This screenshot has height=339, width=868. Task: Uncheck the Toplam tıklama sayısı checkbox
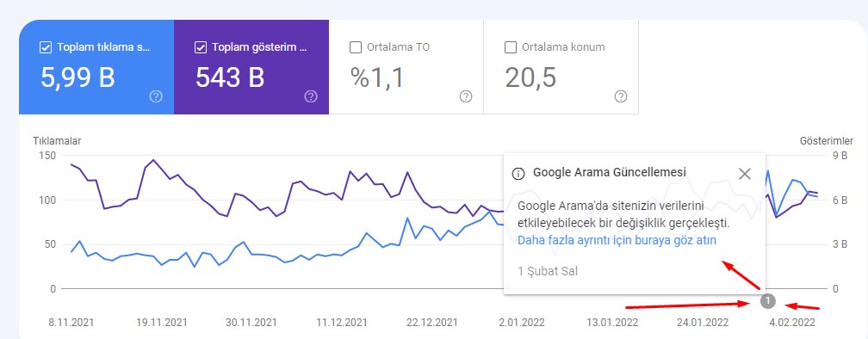coord(46,47)
